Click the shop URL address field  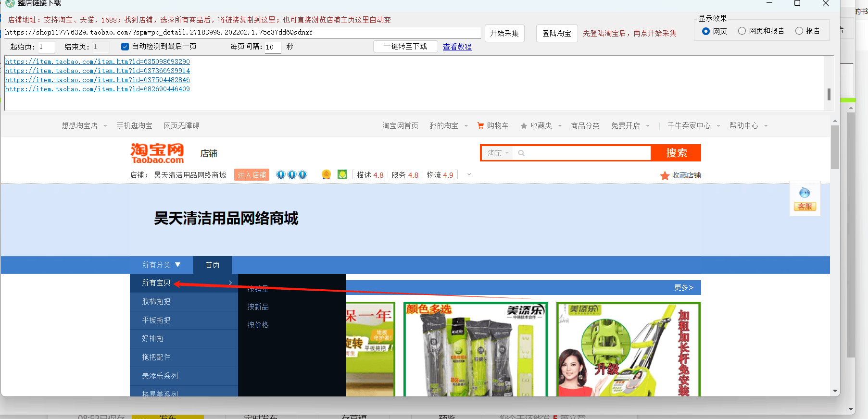coord(242,33)
